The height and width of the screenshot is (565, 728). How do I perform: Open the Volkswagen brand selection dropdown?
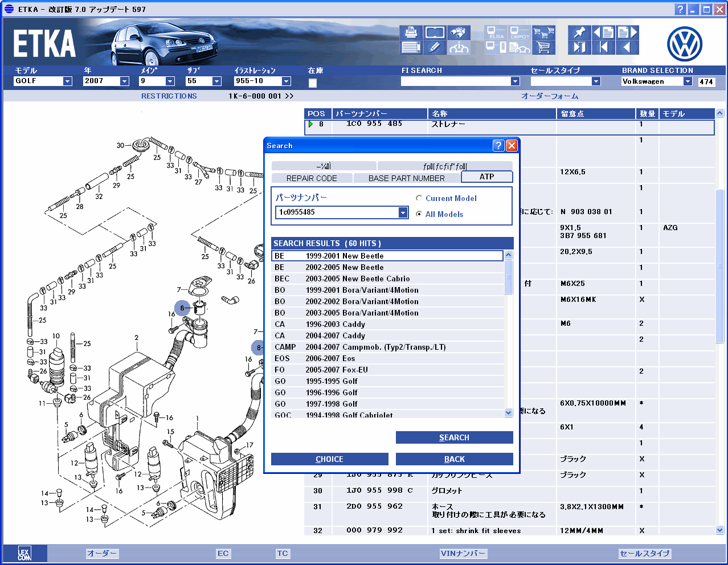click(688, 81)
